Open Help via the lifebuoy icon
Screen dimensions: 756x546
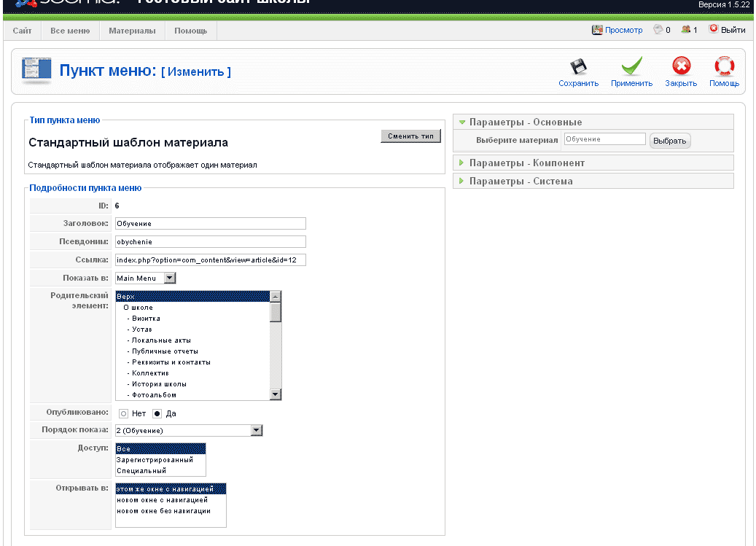click(x=724, y=66)
